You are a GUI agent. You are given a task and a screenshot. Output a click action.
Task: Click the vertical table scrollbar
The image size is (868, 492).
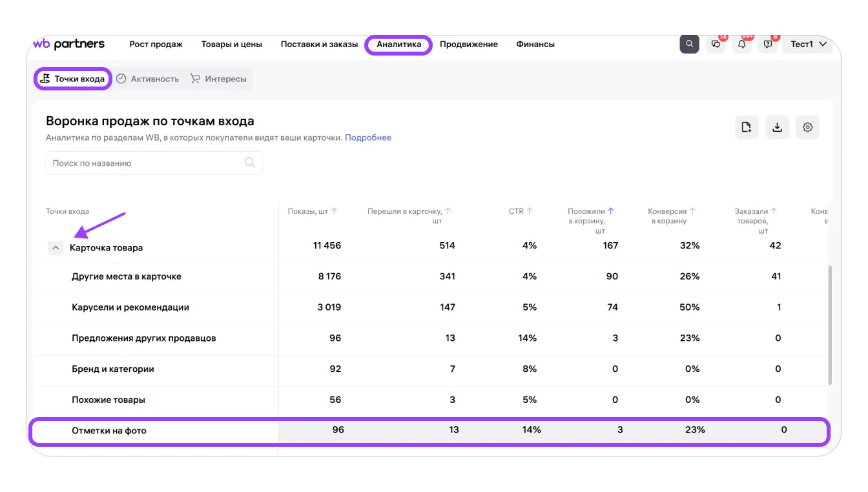pyautogui.click(x=830, y=323)
